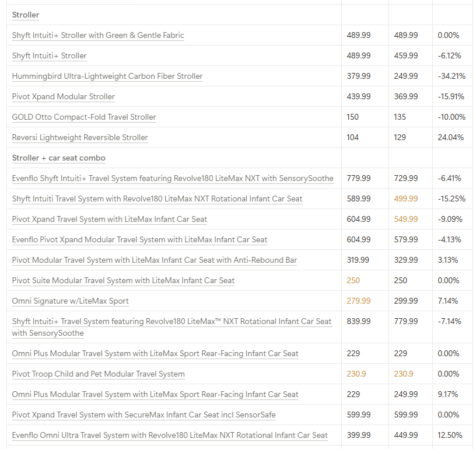Open Pivot Troop Child and Pet Modular link
Image resolution: width=476 pixels, height=449 pixels.
point(99,374)
